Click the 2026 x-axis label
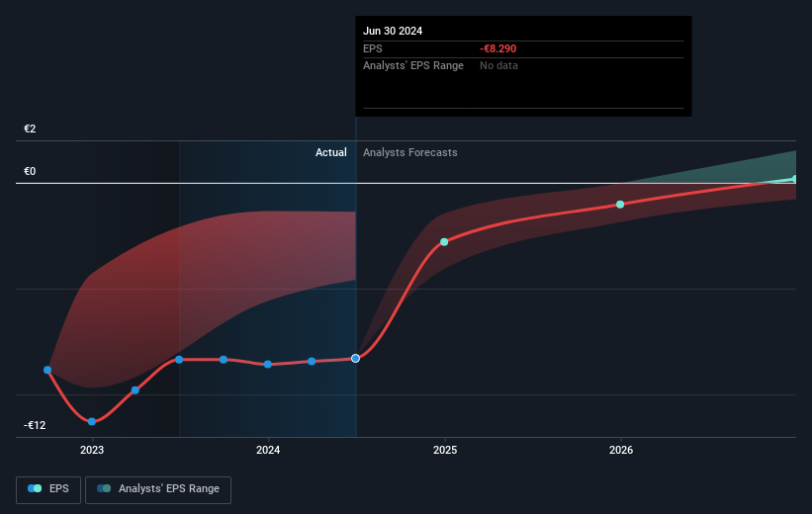812x514 pixels. click(x=621, y=450)
